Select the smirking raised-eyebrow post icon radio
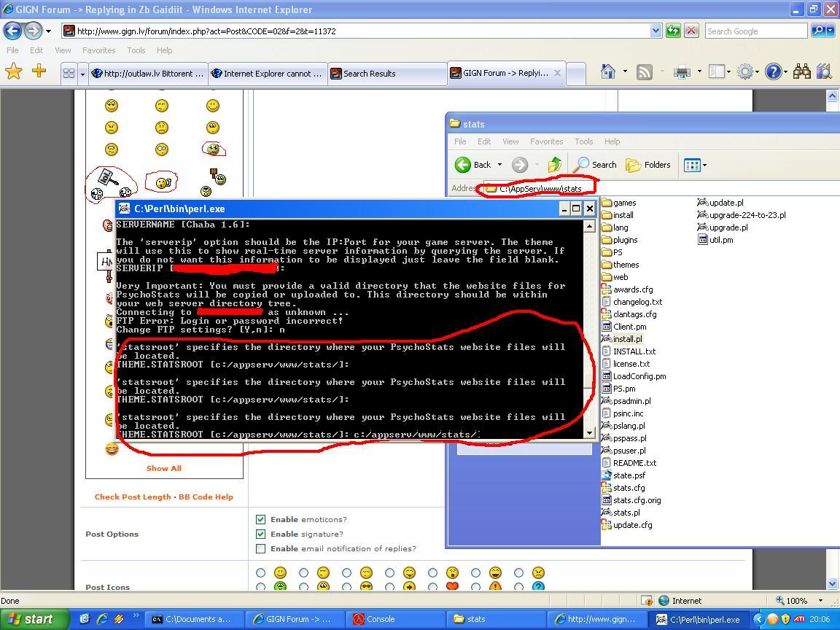840x630 pixels. (x=304, y=572)
